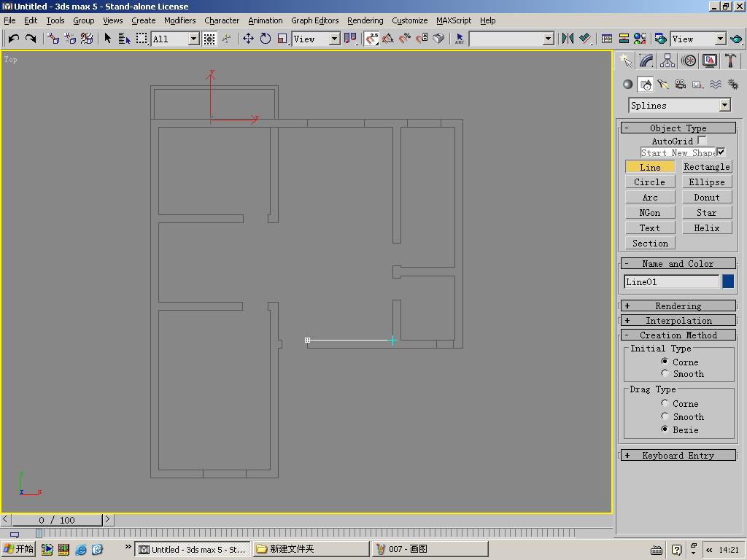Select the Cameras category icon
This screenshot has width=747, height=560.
pyautogui.click(x=681, y=85)
